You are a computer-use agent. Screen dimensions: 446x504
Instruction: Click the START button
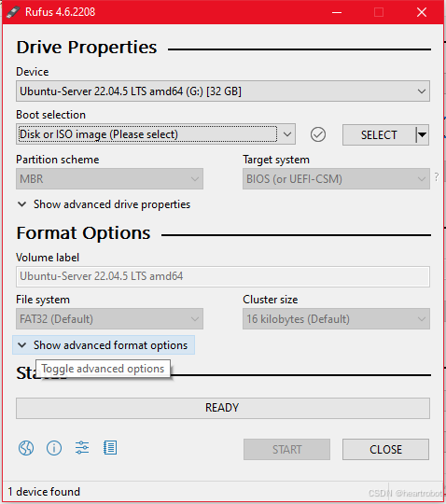click(x=286, y=449)
